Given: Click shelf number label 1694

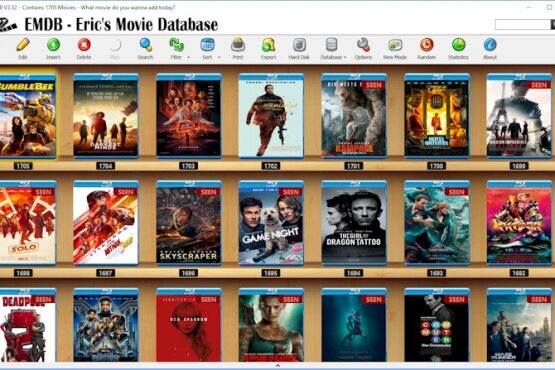Looking at the screenshot, I should point(354,273).
